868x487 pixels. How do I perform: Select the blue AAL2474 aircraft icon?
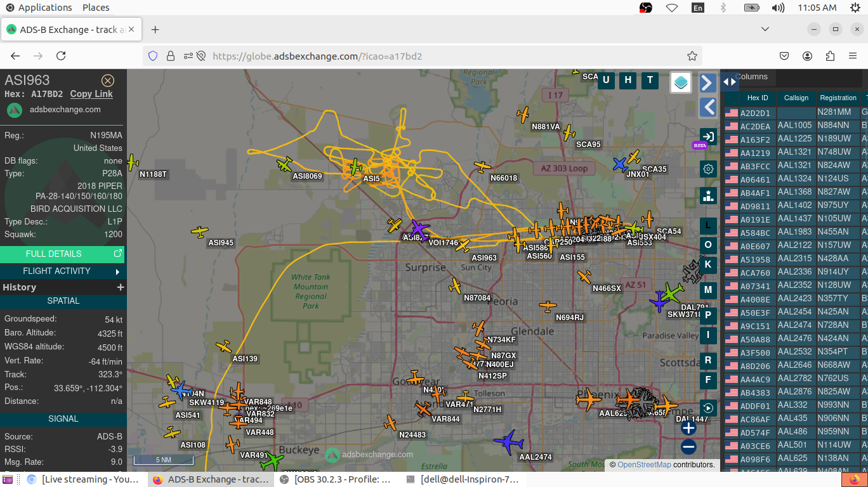[509, 442]
